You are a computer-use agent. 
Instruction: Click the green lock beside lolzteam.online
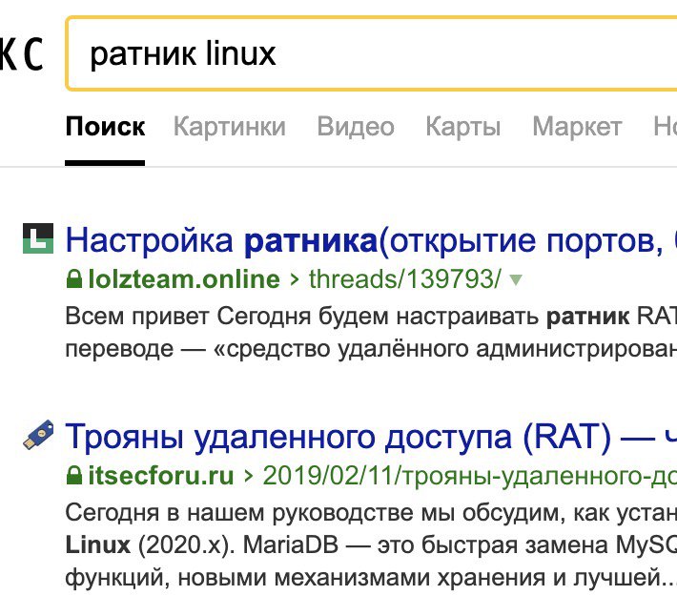pyautogui.click(x=73, y=280)
